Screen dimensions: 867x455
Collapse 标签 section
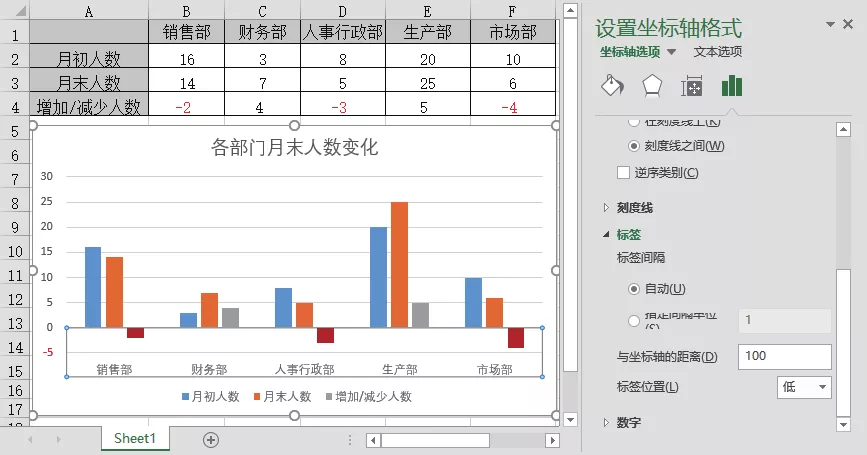point(607,234)
